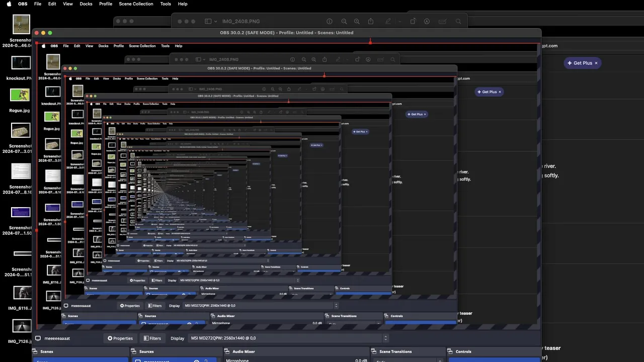Open the Tools menu

[x=166, y=4]
